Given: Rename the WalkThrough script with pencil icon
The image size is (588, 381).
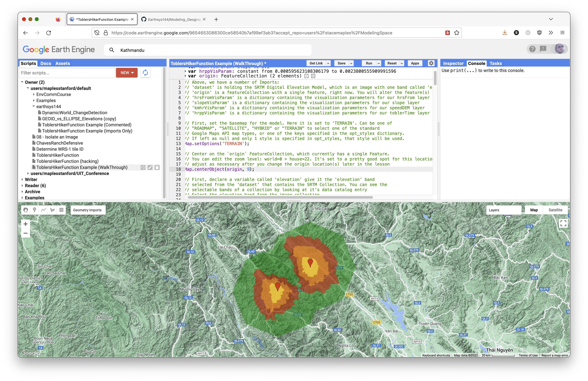Looking at the screenshot, I should [150, 167].
